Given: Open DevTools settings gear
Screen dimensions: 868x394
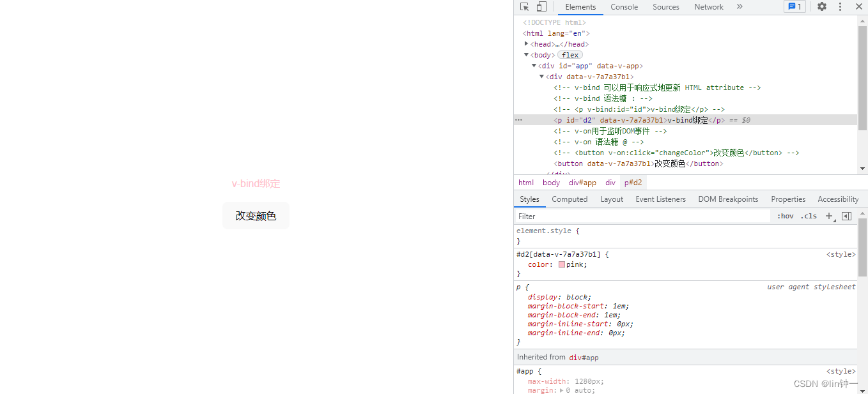Looking at the screenshot, I should 822,7.
